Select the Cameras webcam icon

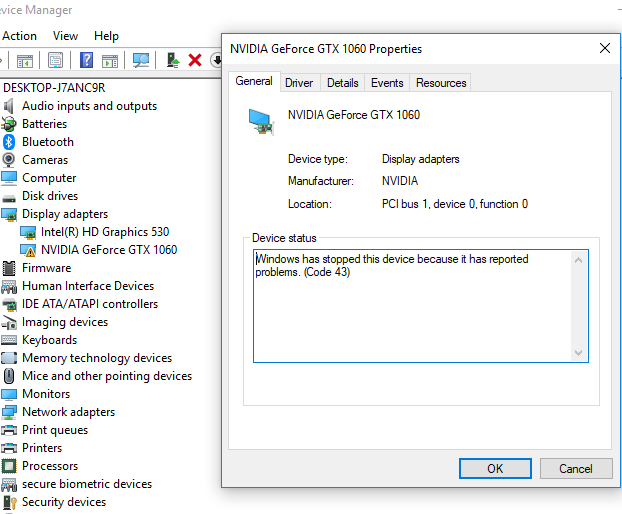tap(9, 160)
